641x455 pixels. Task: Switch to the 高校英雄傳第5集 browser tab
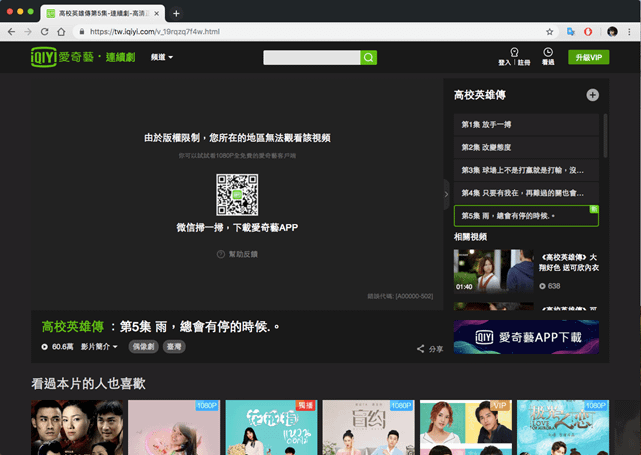click(103, 13)
